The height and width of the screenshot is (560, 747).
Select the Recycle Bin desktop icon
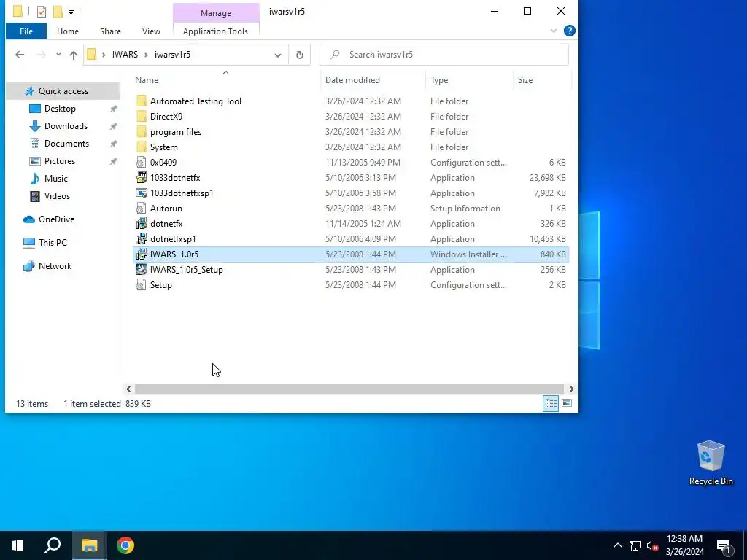711,463
